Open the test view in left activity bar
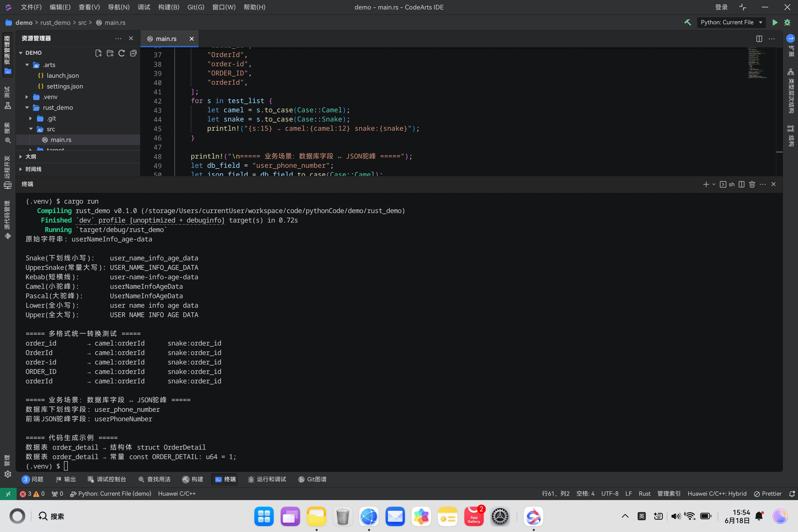Image resolution: width=798 pixels, height=532 pixels. 7,98
